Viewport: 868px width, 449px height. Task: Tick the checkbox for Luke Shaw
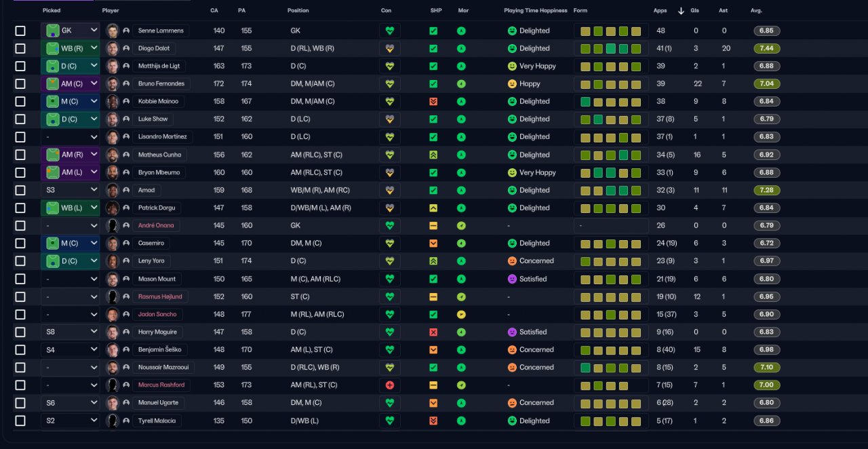20,119
